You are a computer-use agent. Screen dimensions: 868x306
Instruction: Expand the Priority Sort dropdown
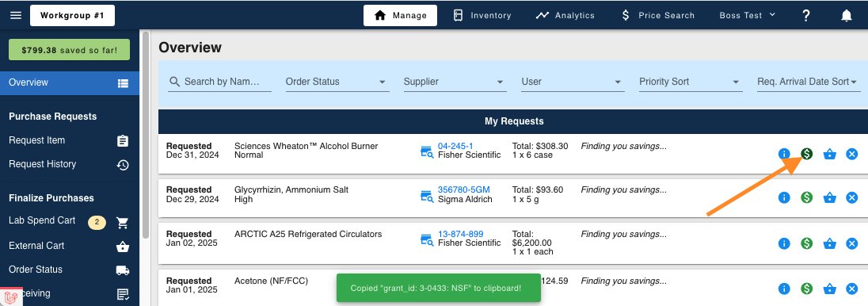pyautogui.click(x=690, y=82)
